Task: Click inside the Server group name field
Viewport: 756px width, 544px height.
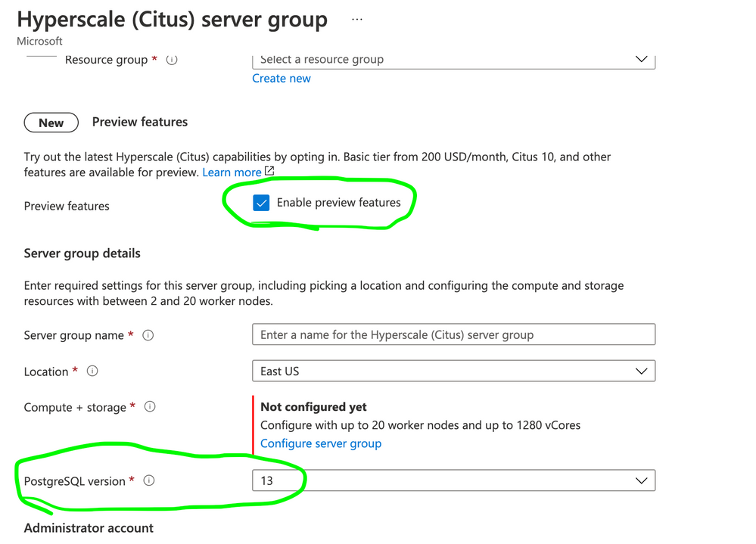Action: click(x=454, y=334)
